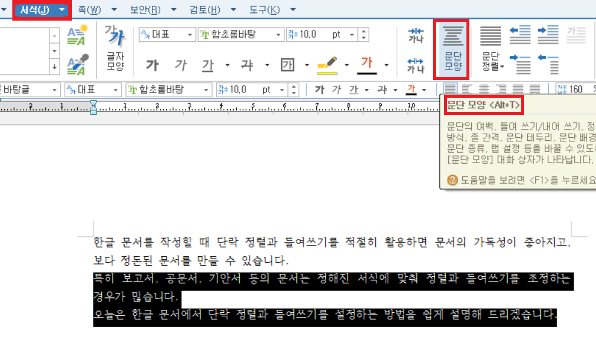Apply the yellow highlighter pen in ribbon
Viewport: 596px width, 364px height.
(327, 65)
